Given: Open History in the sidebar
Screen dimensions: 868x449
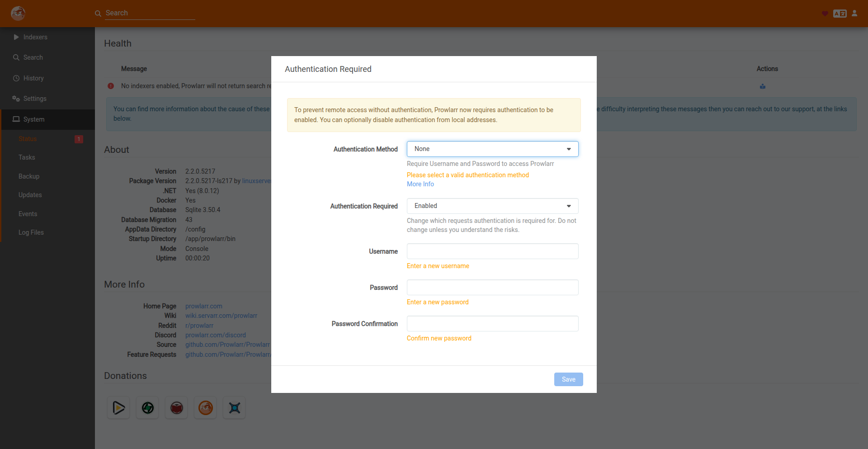Looking at the screenshot, I should (x=33, y=78).
